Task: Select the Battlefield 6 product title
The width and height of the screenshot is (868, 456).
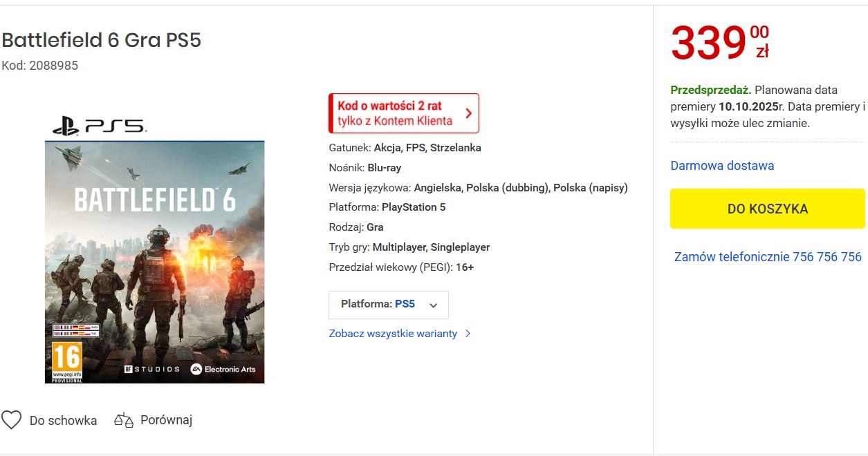Action: [x=101, y=40]
